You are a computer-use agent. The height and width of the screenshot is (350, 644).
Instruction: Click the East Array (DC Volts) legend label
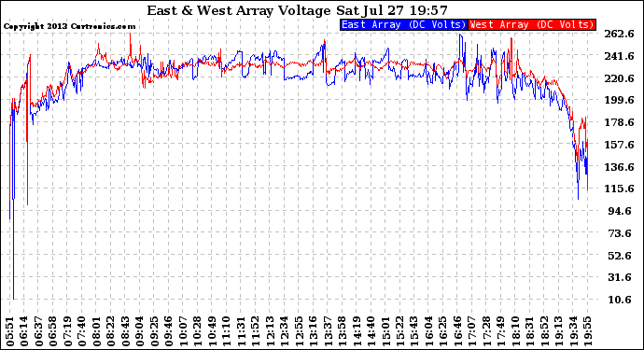(x=404, y=24)
